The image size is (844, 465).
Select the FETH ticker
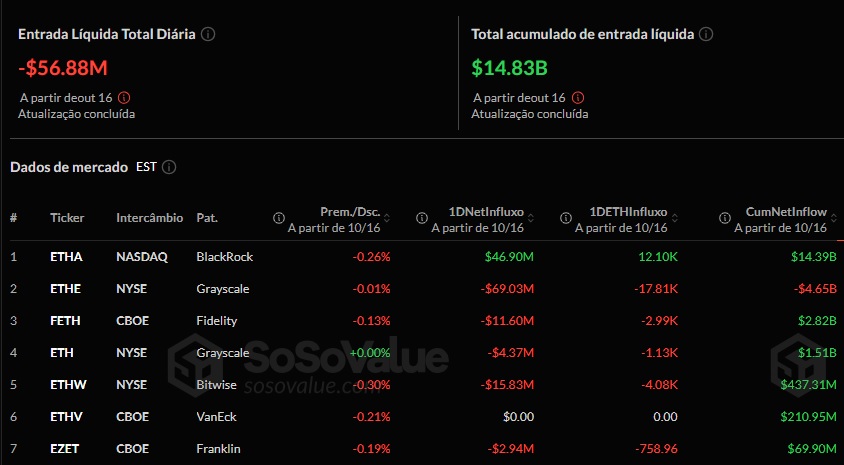[x=66, y=321]
